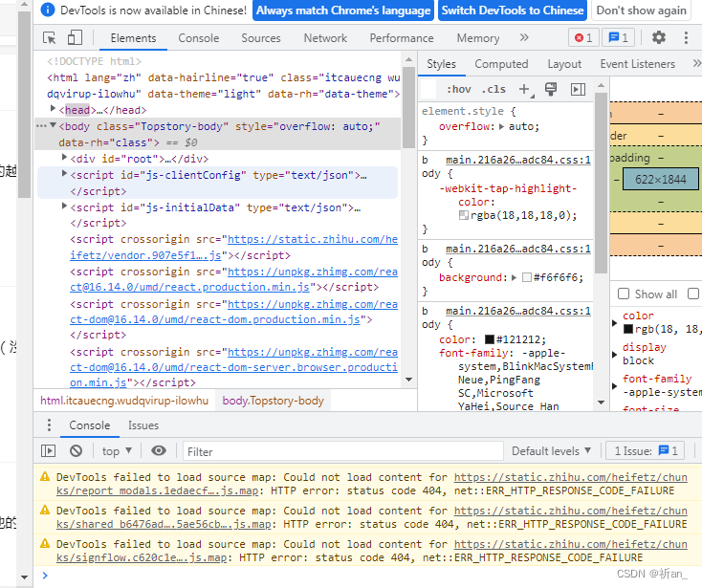Screen dimensions: 702x588
Task: Activate the inspect element picker icon
Action: [49, 38]
